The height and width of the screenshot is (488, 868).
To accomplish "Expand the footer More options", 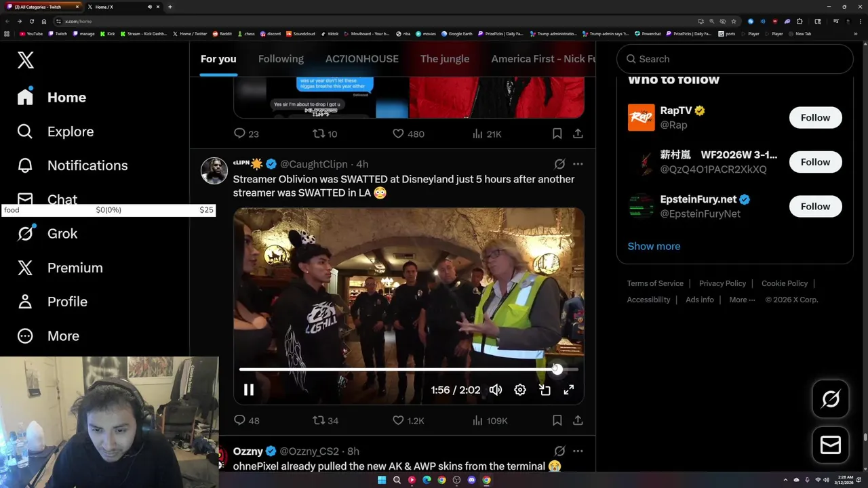I will point(742,300).
